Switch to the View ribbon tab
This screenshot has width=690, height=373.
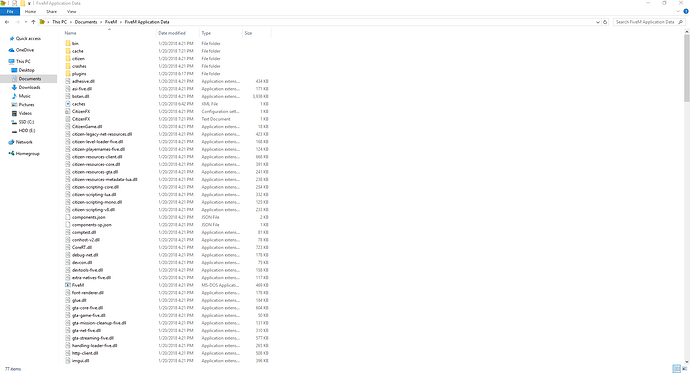tap(71, 11)
